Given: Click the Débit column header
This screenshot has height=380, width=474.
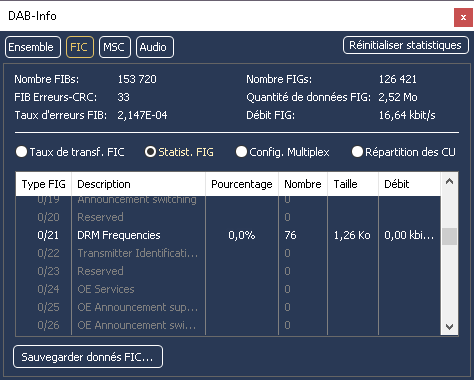Looking at the screenshot, I should 409,184.
